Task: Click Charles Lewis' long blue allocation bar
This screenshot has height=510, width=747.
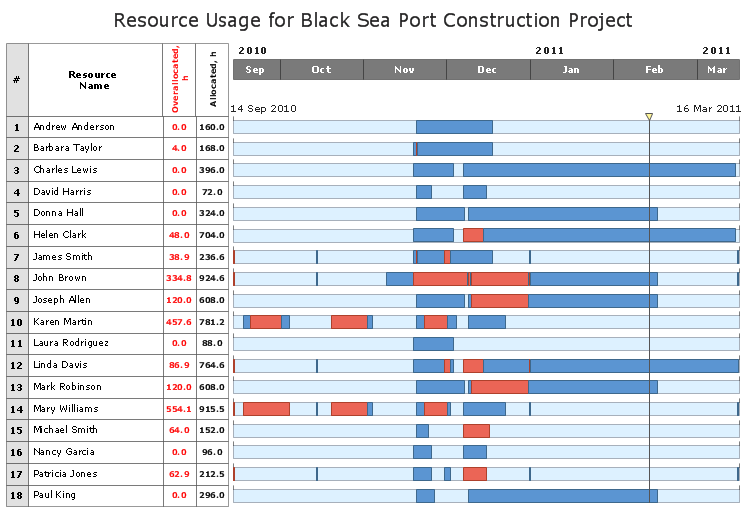Action: [x=599, y=170]
